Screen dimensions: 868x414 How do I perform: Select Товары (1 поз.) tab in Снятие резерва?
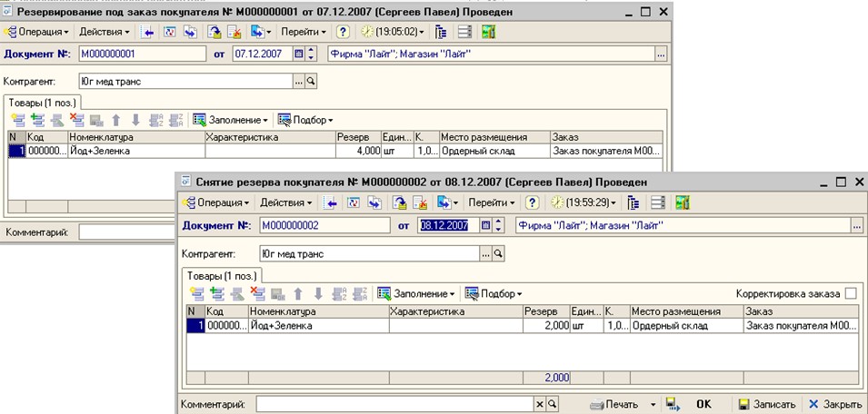click(x=222, y=275)
